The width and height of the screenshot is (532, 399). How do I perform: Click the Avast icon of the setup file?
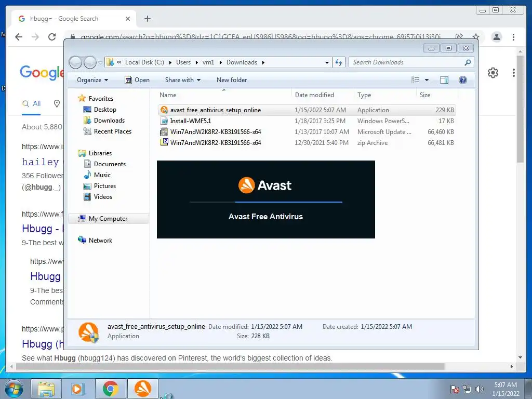tap(164, 110)
